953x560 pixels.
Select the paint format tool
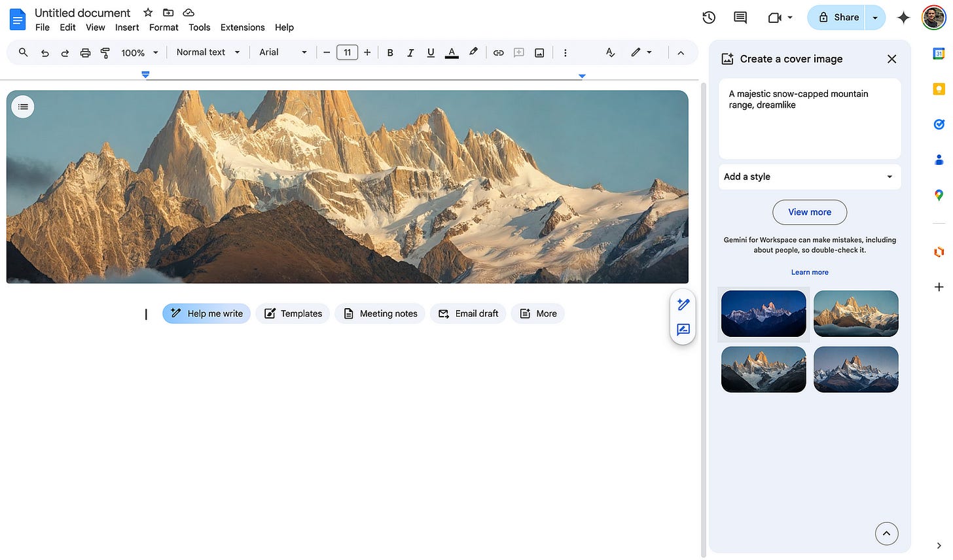(105, 53)
